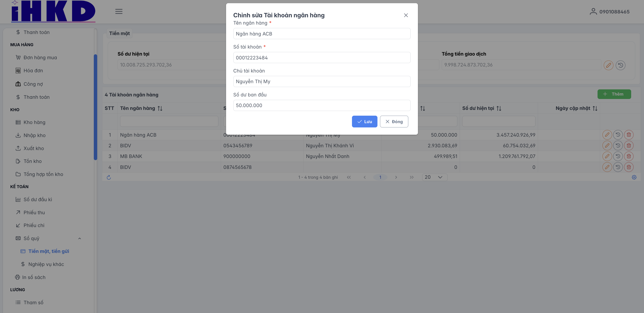Open Nghiệp vụ khác submenu item
This screenshot has width=644, height=313.
pyautogui.click(x=46, y=264)
